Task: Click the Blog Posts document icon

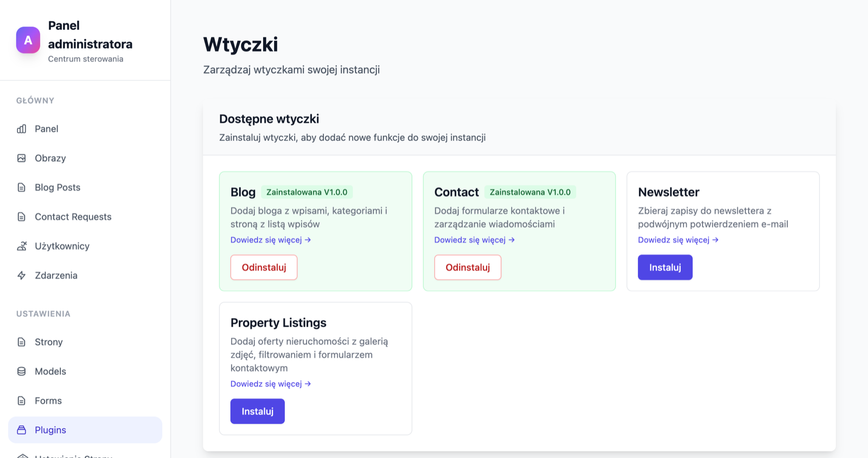Action: (22, 188)
